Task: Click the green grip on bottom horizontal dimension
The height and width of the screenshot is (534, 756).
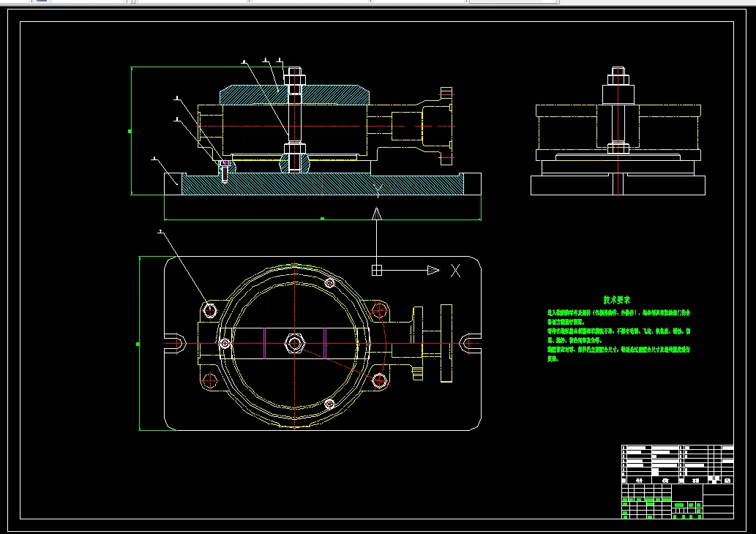Action: click(x=323, y=218)
